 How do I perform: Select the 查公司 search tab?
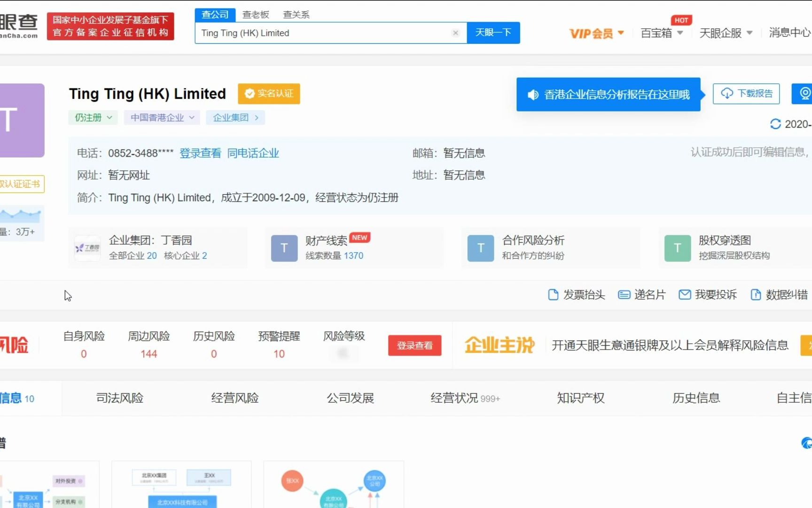click(215, 15)
